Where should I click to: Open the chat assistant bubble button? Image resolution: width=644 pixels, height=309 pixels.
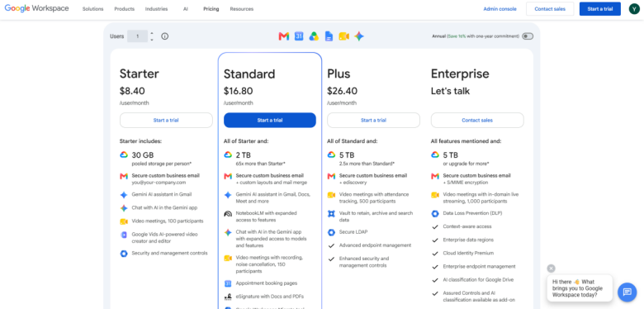(627, 292)
